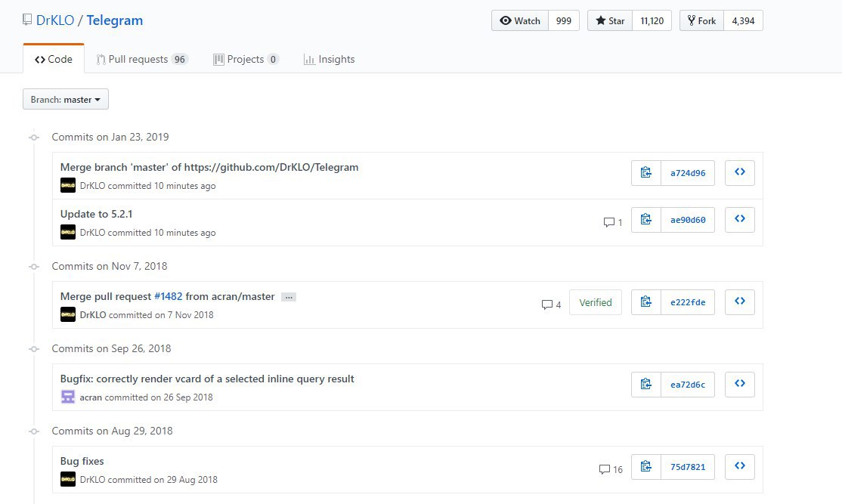The height and width of the screenshot is (504, 842).
Task: Click the repository book icon
Action: pyautogui.click(x=27, y=20)
